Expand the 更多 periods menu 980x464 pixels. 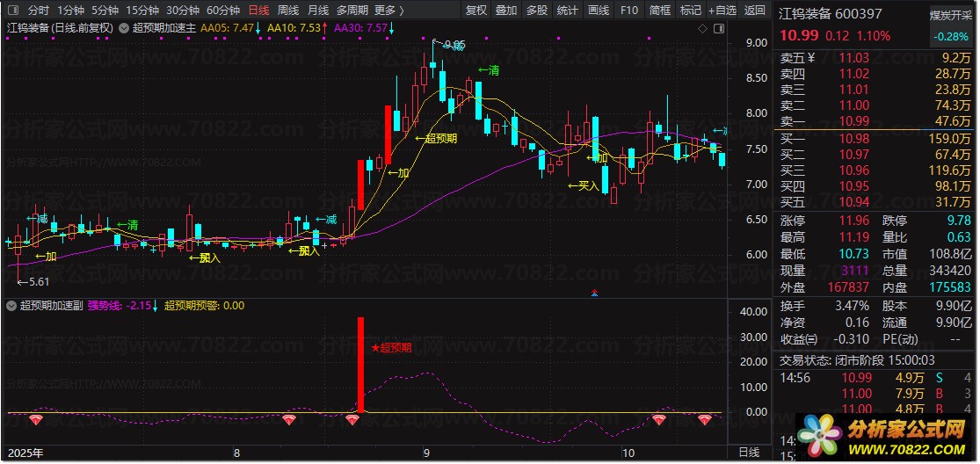point(389,10)
